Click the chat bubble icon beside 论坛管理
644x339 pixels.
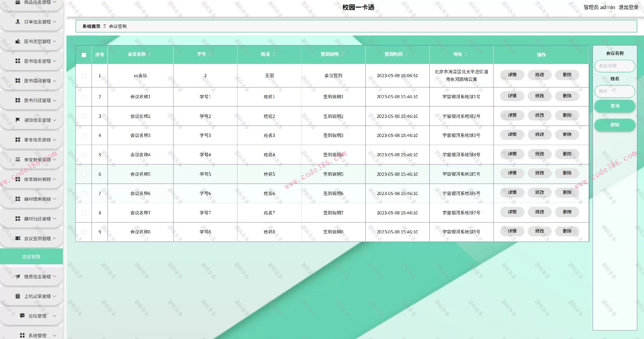click(22, 316)
